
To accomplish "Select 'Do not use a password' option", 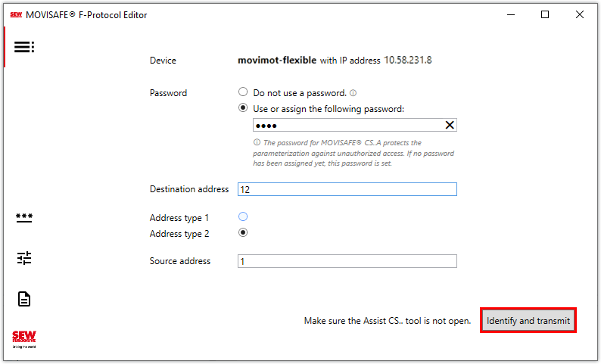I will (243, 92).
